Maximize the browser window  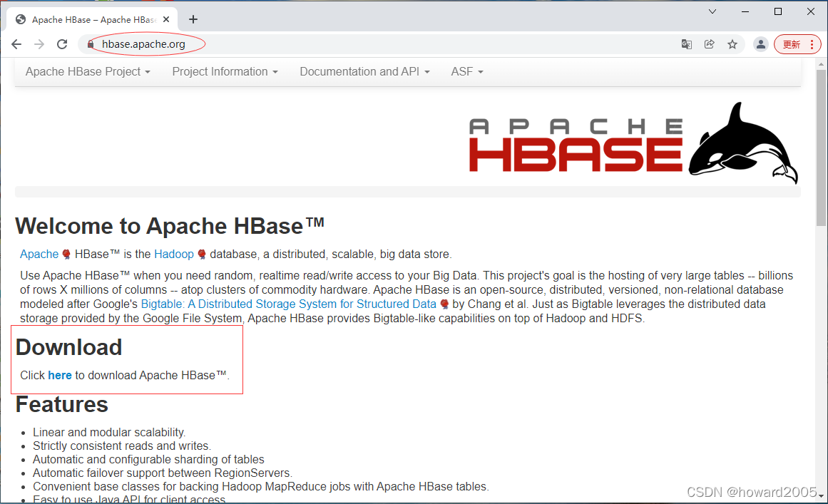coord(778,11)
